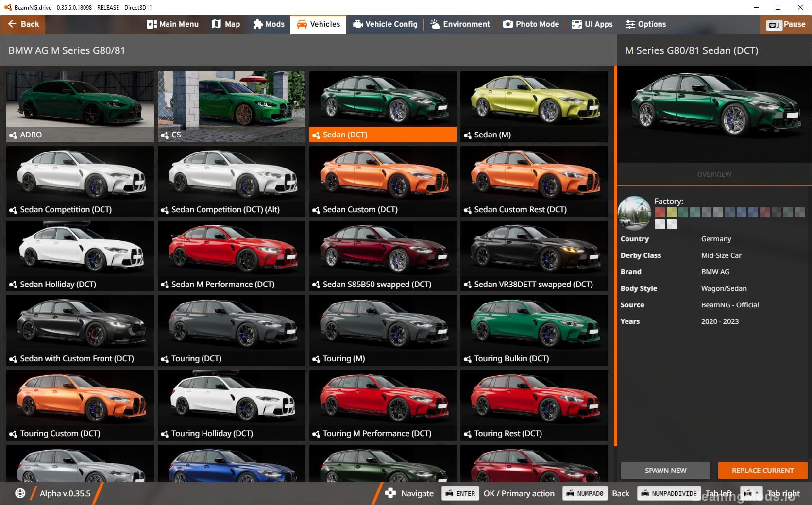Choose Touring Custom (DCT) tile
Viewport: 812px width, 505px height.
pyautogui.click(x=80, y=405)
